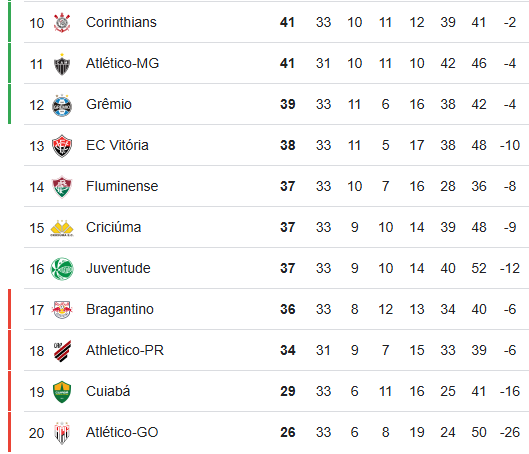Click the Cuiabá club crest icon
The height and width of the screenshot is (454, 529).
coord(62,392)
